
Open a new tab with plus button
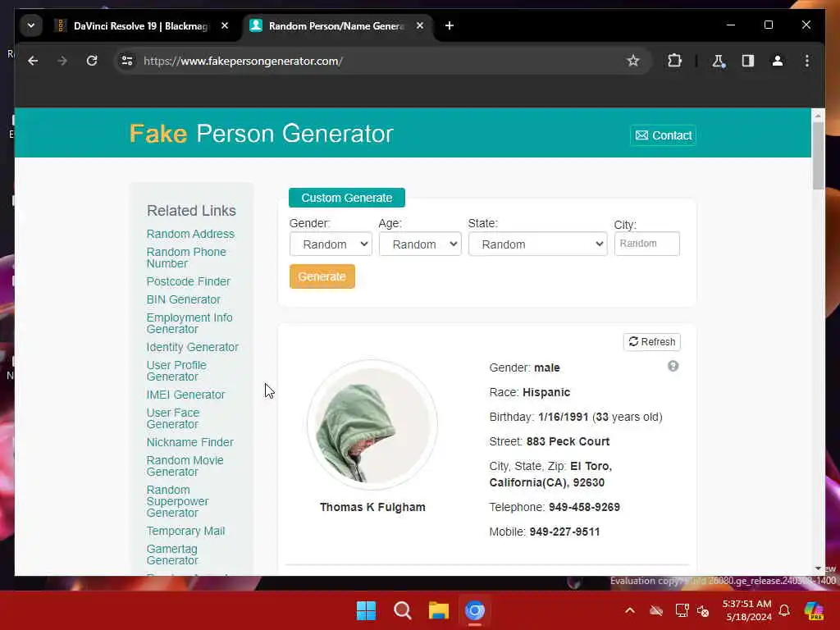(x=450, y=25)
